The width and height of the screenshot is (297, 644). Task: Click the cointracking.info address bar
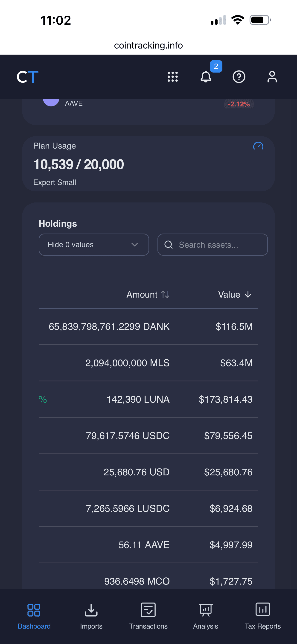148,46
